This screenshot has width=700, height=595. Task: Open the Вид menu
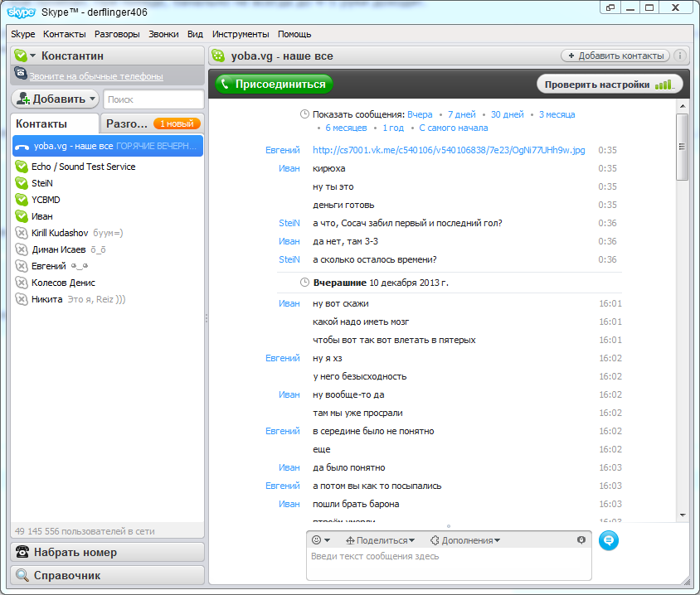195,34
